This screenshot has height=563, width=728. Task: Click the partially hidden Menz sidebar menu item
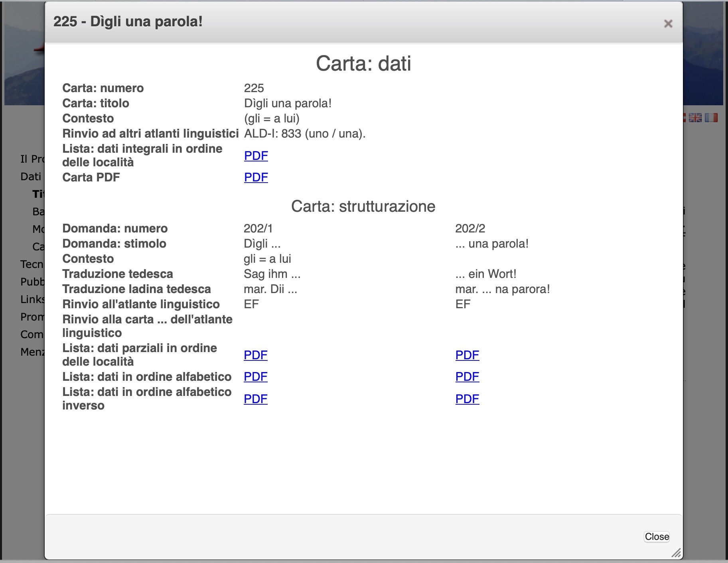pyautogui.click(x=32, y=352)
